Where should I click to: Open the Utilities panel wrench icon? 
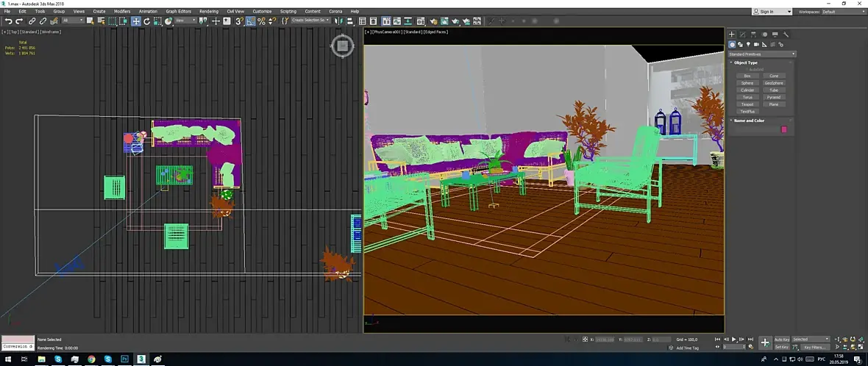786,35
